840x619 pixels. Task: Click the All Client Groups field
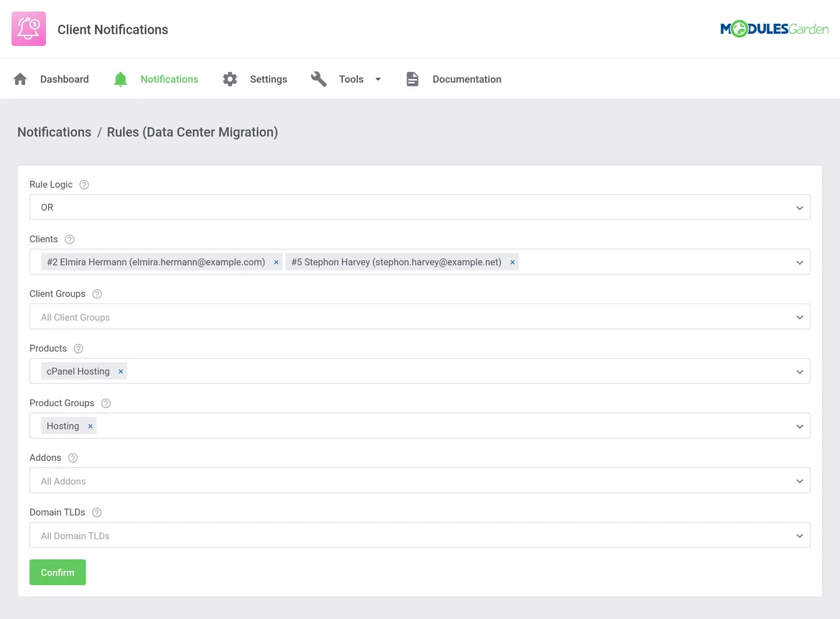420,317
